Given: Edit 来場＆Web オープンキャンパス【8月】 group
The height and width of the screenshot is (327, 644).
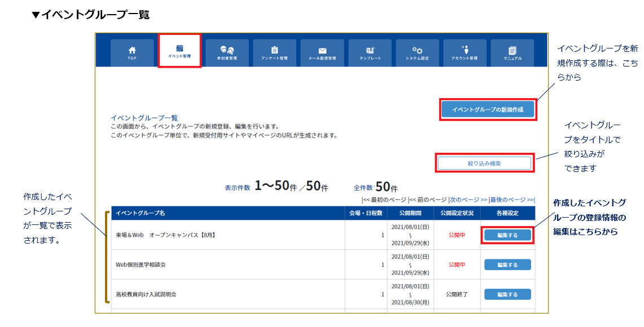Looking at the screenshot, I should coord(507,235).
